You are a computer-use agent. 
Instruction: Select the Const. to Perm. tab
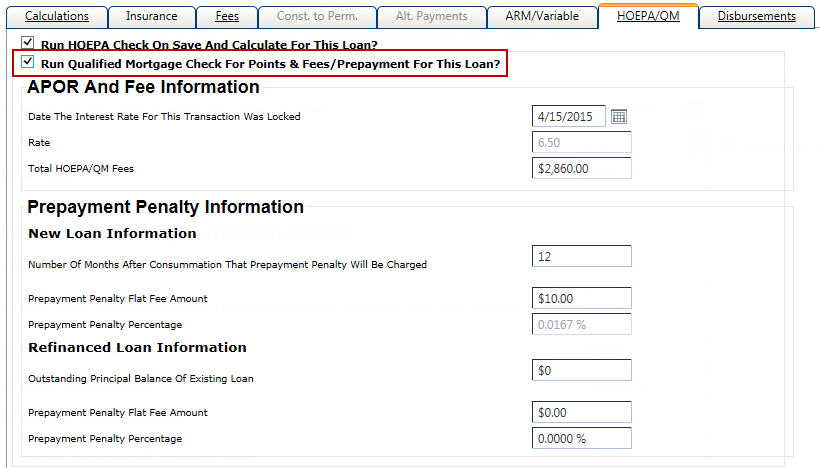(x=317, y=16)
